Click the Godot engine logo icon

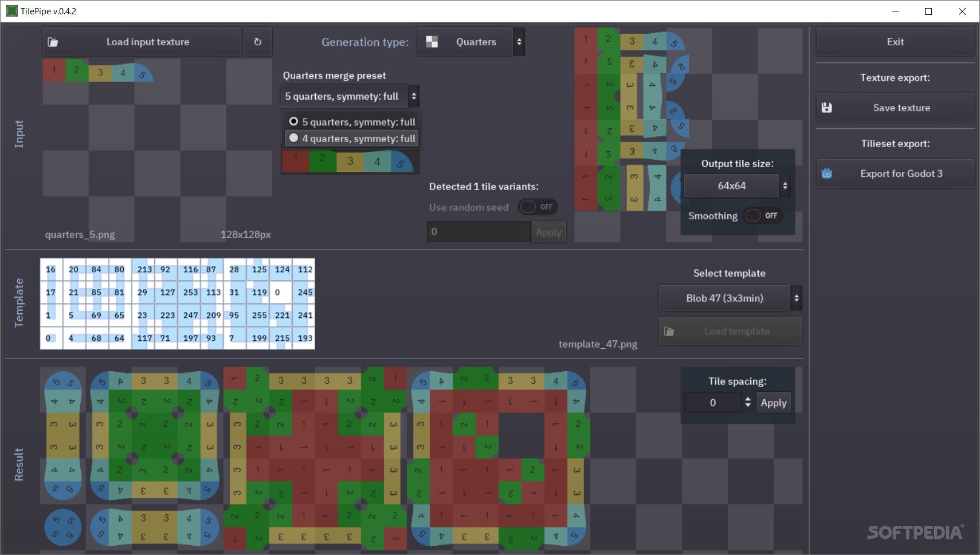point(826,174)
